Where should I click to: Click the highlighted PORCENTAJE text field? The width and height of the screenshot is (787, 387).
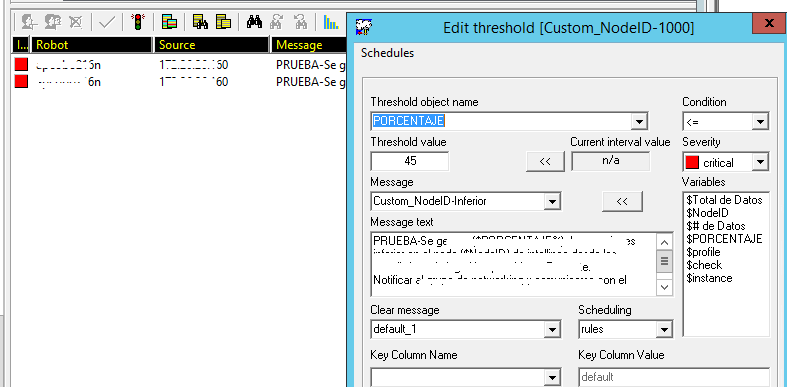pyautogui.click(x=501, y=121)
